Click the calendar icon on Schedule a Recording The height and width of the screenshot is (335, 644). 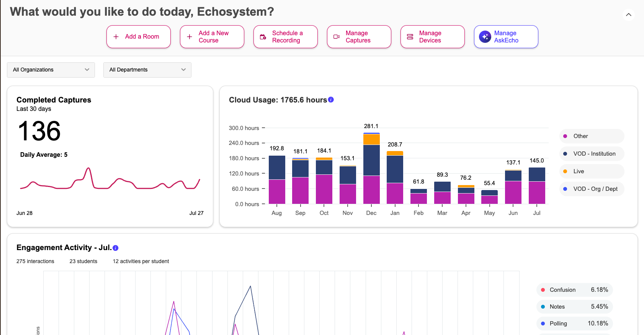pos(263,37)
